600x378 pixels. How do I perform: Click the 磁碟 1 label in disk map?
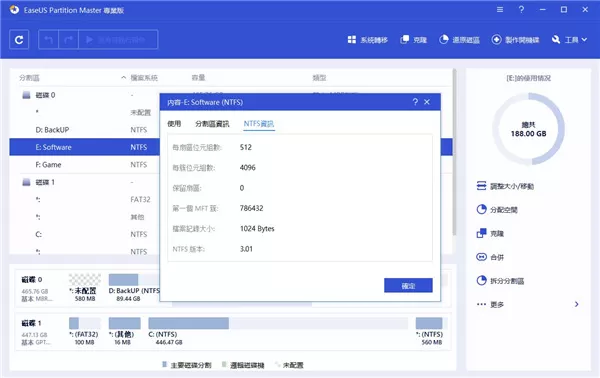32,323
